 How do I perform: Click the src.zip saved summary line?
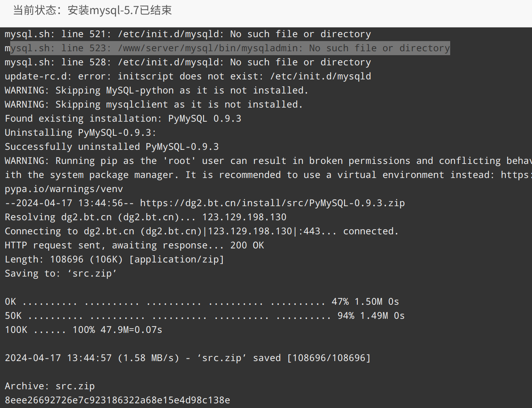coord(188,358)
